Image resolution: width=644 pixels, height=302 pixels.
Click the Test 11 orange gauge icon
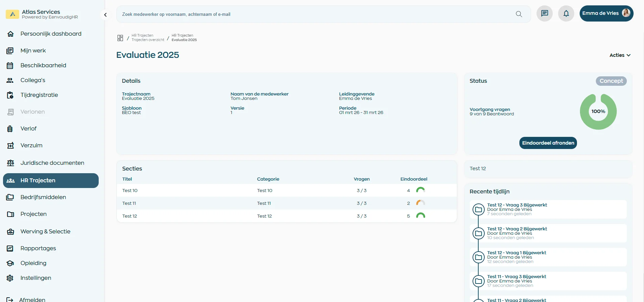(420, 203)
